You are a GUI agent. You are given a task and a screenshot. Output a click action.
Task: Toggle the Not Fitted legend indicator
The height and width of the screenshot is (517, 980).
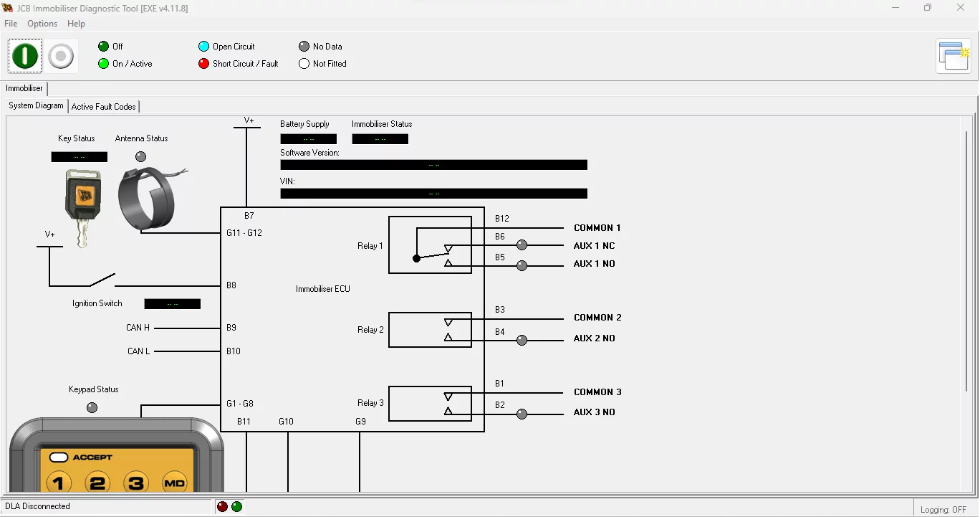pos(304,63)
